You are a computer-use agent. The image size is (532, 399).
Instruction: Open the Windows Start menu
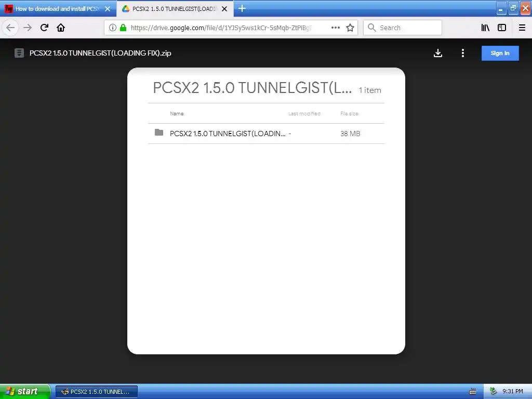tap(25, 392)
